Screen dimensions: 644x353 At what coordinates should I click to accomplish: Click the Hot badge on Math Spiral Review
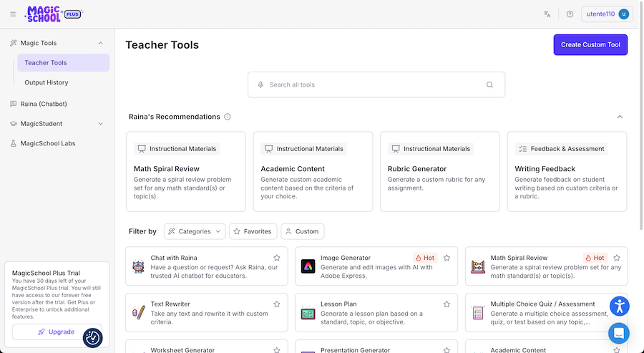595,258
